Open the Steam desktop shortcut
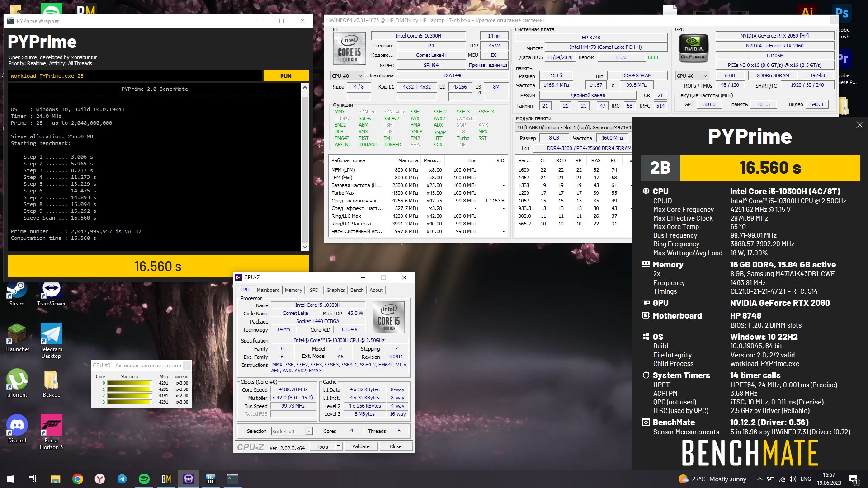The image size is (868, 488). [x=17, y=294]
